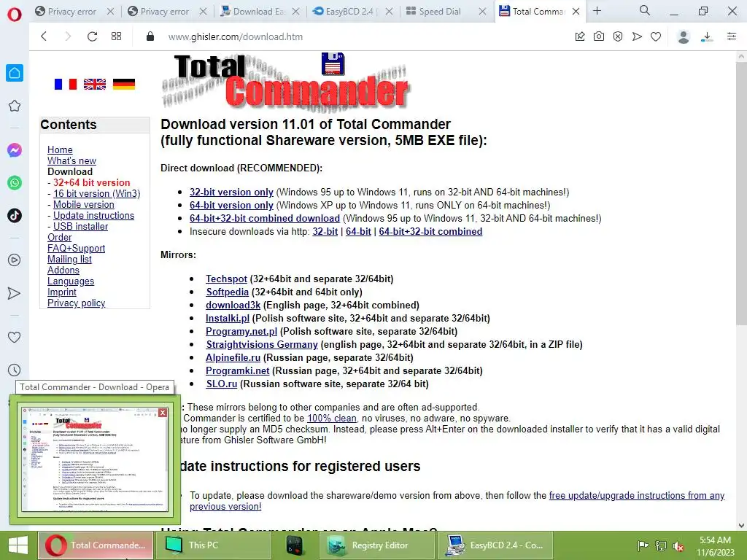The height and width of the screenshot is (560, 747).
Task: Go back using the browser back arrow
Action: point(44,36)
